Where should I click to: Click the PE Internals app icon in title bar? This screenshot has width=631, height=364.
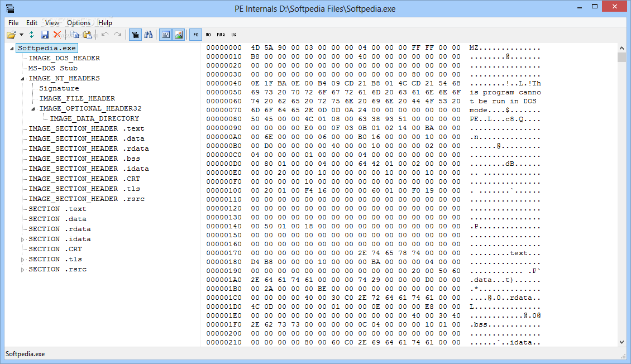tap(10, 8)
